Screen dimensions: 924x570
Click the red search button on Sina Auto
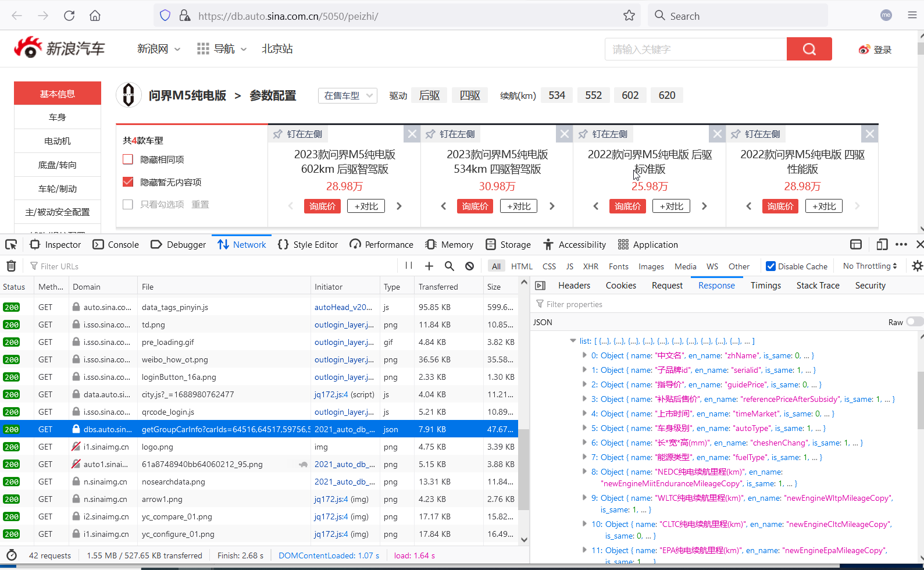point(809,49)
